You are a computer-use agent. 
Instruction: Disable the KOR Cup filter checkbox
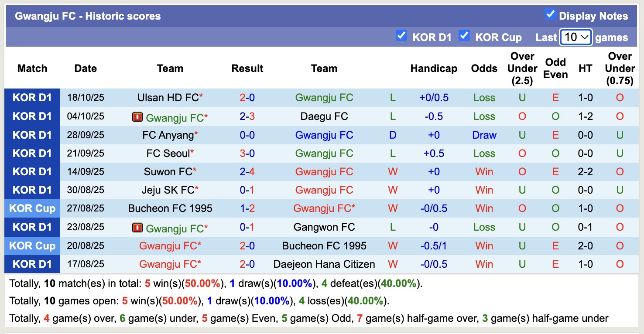464,36
